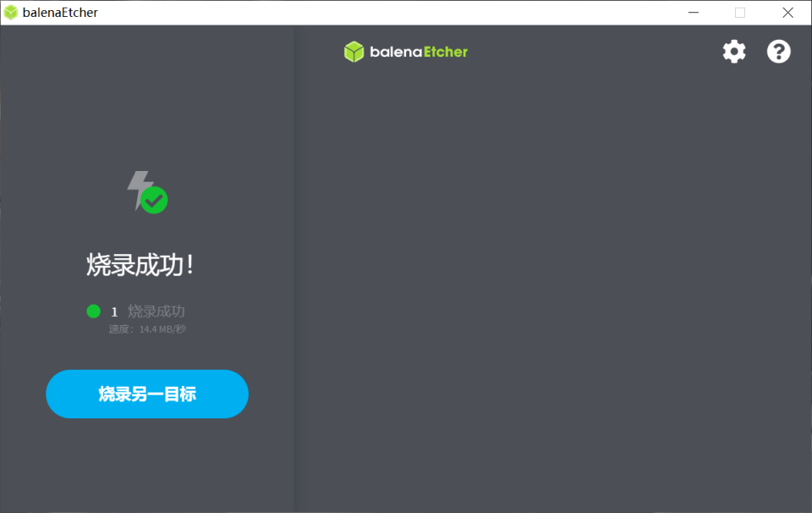Open Etcher settings via the gear icon
This screenshot has width=812, height=513.
coord(733,52)
